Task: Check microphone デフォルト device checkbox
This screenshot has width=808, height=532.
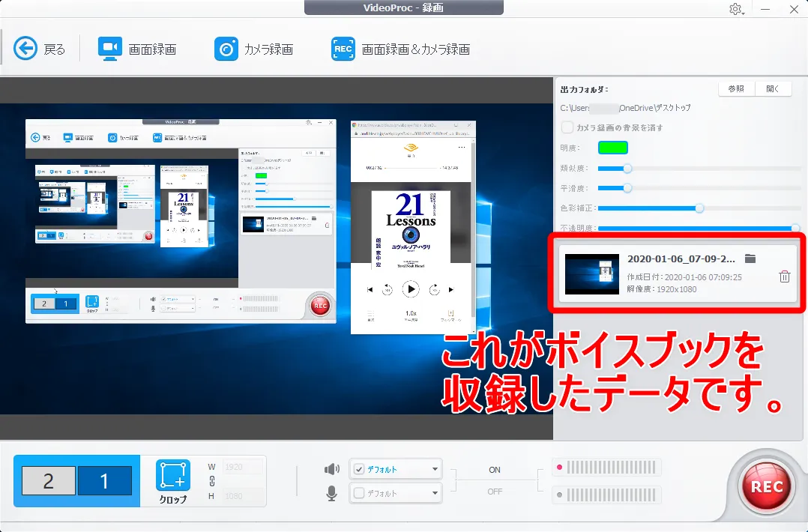Action: (x=359, y=493)
